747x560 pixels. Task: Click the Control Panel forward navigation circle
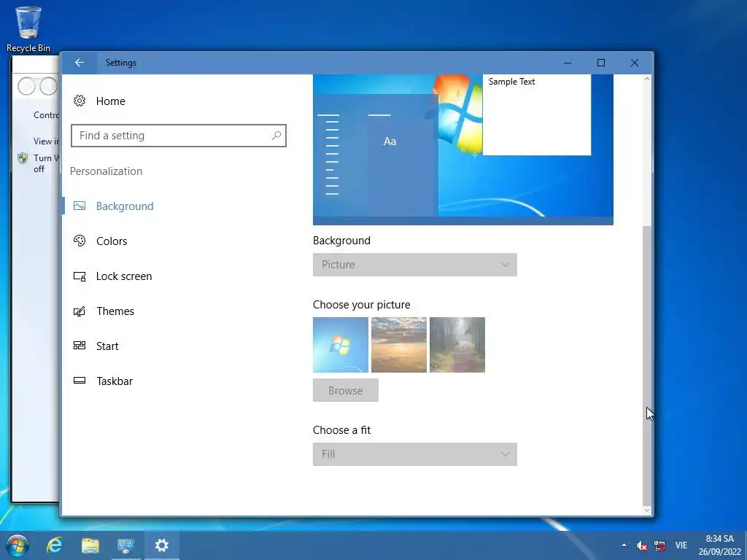point(48,86)
